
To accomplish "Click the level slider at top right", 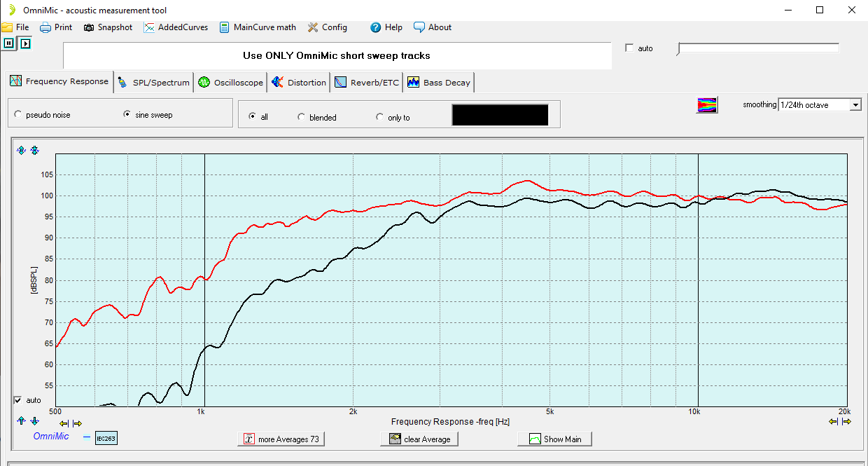I will point(757,48).
